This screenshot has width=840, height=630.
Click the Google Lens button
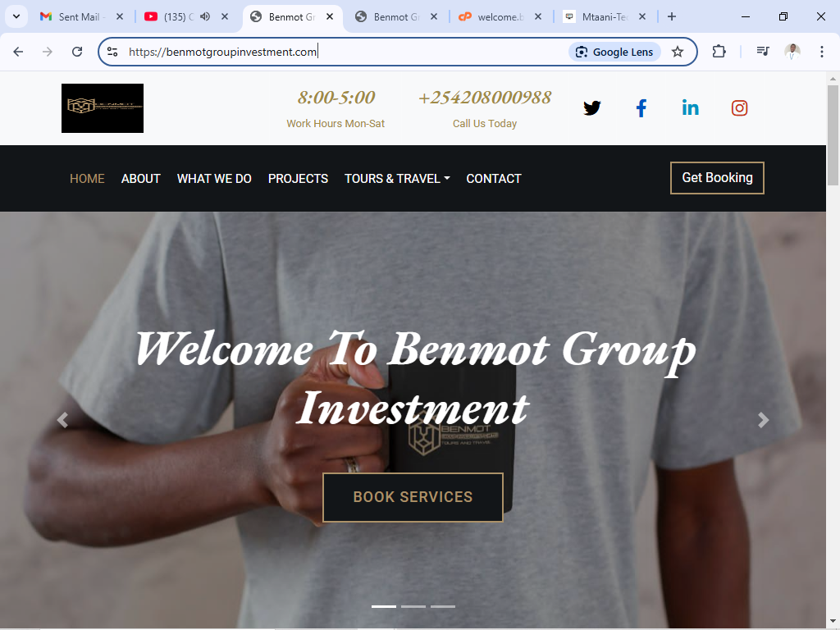614,52
